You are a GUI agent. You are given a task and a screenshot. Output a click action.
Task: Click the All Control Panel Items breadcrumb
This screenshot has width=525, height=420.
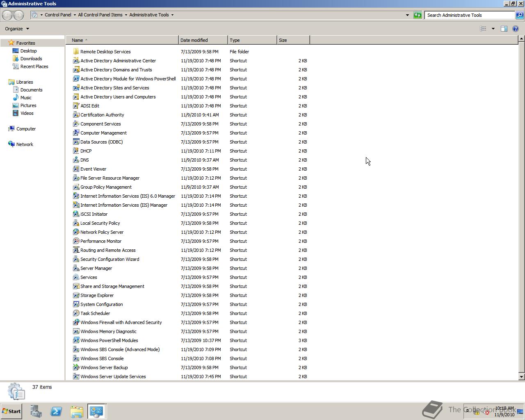click(100, 15)
